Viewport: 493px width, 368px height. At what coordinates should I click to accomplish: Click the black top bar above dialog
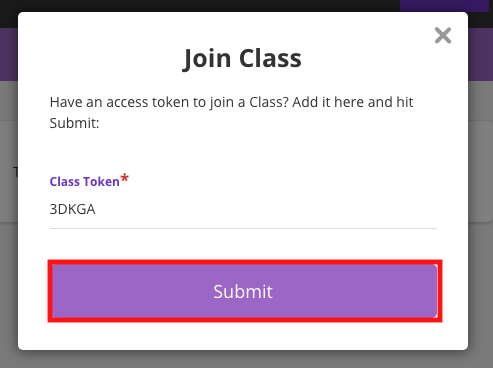[200, 6]
